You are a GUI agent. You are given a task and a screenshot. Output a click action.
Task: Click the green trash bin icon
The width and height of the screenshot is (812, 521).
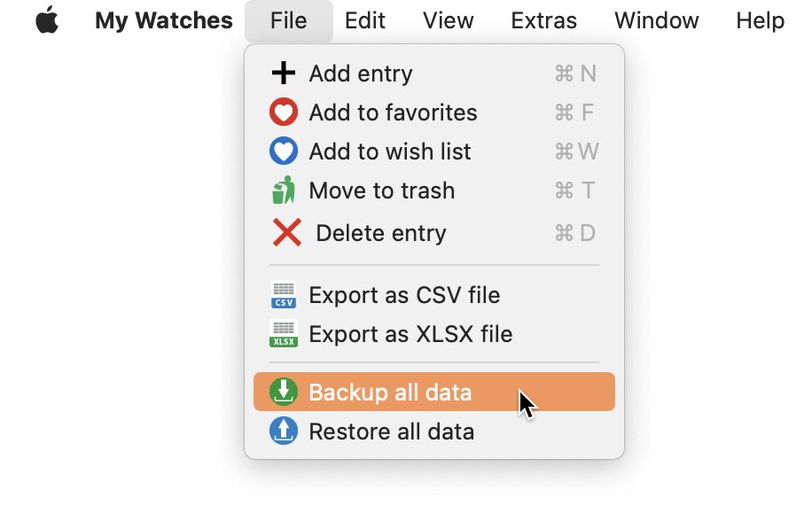[284, 190]
